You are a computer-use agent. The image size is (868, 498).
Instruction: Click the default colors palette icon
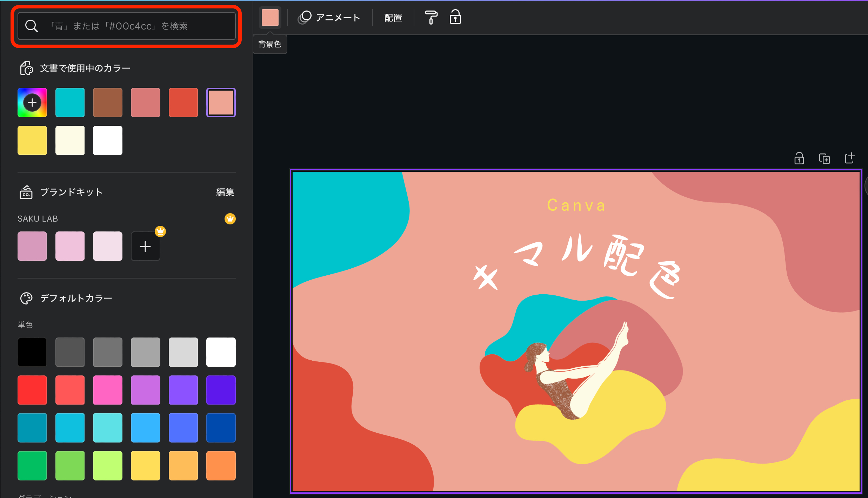[26, 298]
